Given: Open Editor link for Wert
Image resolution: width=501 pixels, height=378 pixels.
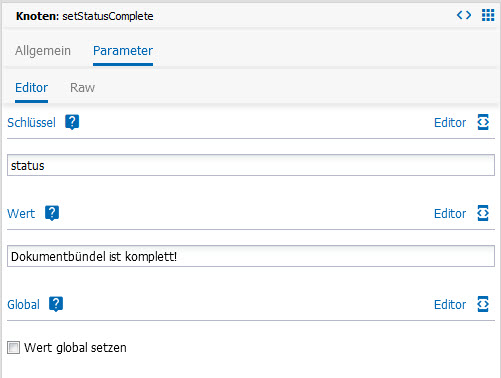Looking at the screenshot, I should pos(450,214).
